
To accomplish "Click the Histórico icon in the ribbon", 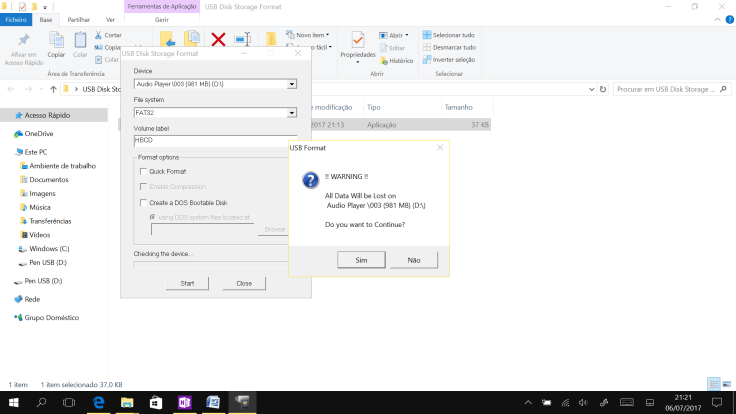I will pos(395,60).
